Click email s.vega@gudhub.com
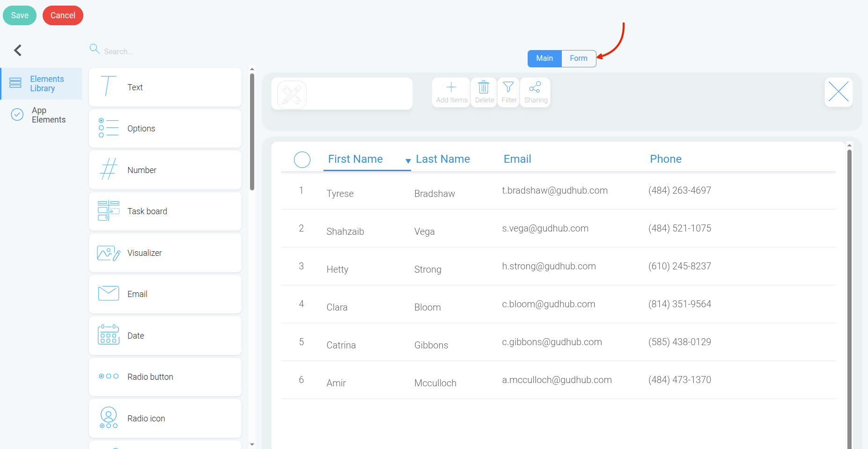868x449 pixels. click(545, 228)
